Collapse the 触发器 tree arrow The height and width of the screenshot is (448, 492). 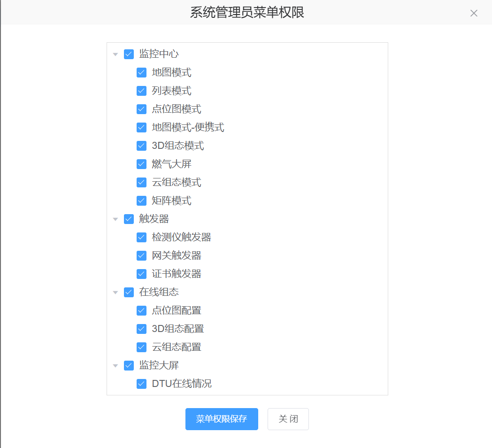115,219
